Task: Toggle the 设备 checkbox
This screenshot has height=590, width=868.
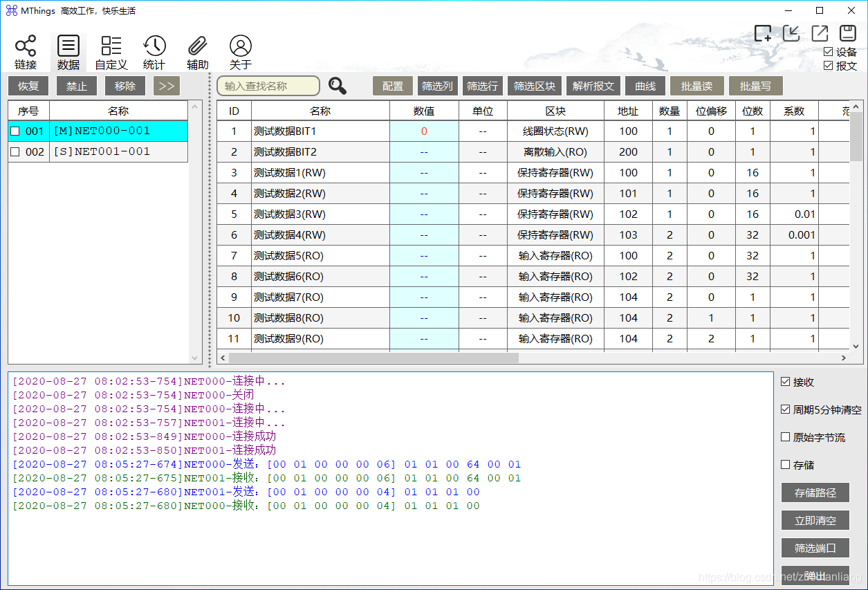Action: pyautogui.click(x=829, y=52)
